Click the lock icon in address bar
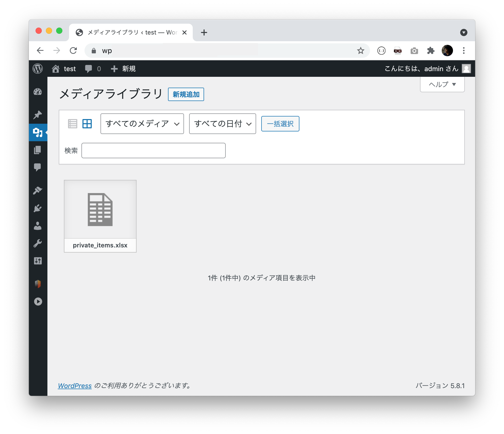Viewport: 504px width, 434px height. click(x=94, y=51)
